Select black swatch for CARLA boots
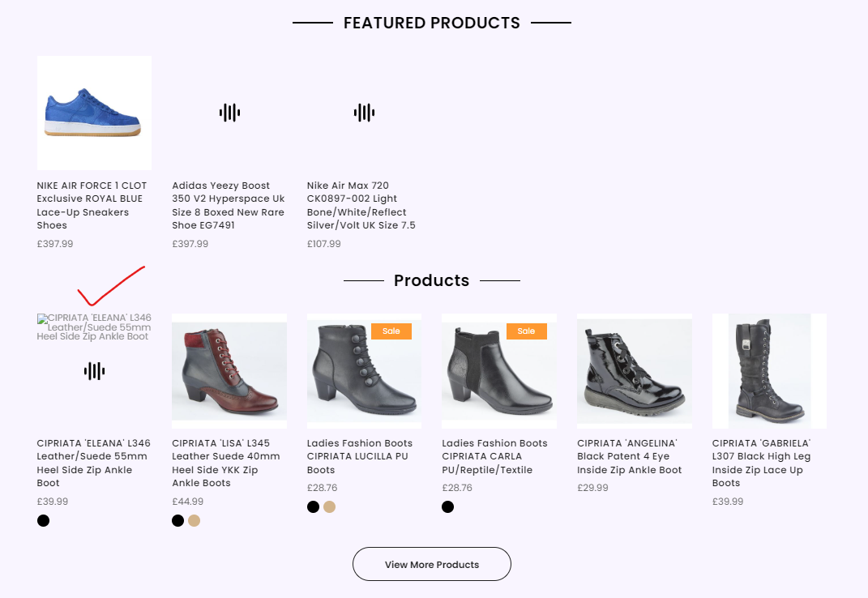Screen dimensions: 868x598 pos(448,507)
